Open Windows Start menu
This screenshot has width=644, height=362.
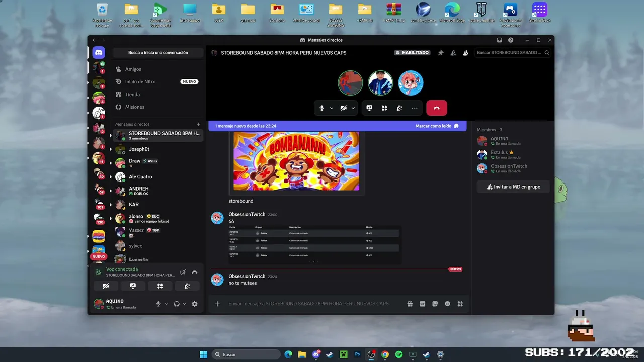203,354
